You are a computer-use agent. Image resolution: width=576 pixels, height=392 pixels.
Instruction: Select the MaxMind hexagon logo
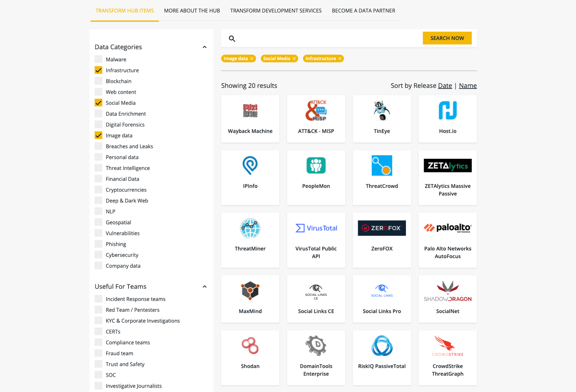pos(250,291)
